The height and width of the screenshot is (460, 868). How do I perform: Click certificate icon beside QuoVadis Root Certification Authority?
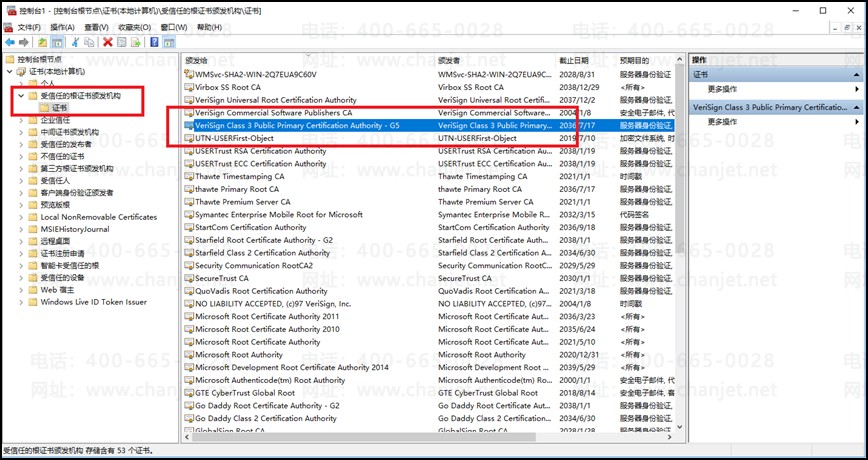point(189,291)
